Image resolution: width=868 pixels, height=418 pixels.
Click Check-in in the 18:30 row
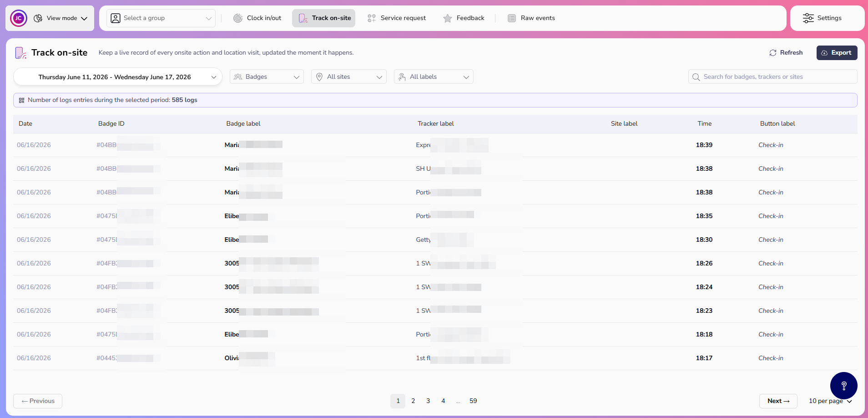[x=771, y=240]
